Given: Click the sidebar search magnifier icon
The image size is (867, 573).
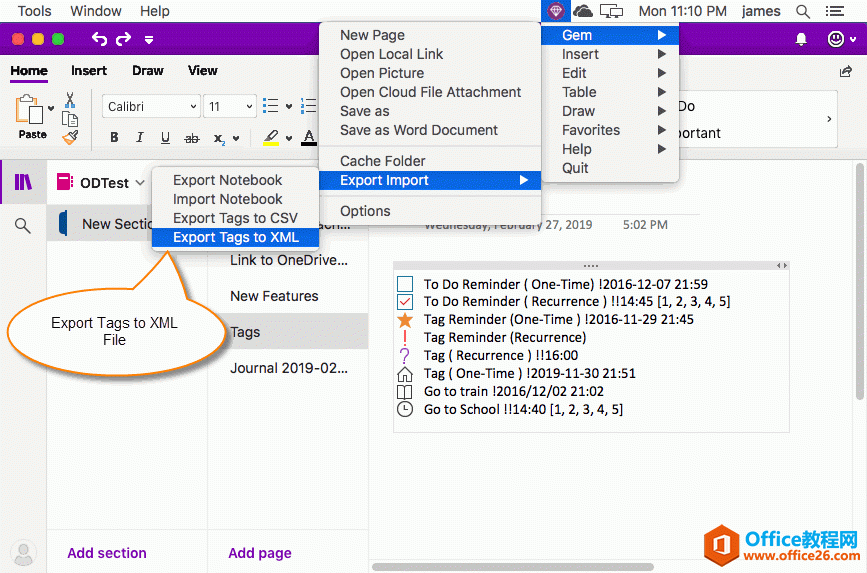Looking at the screenshot, I should coord(23,225).
